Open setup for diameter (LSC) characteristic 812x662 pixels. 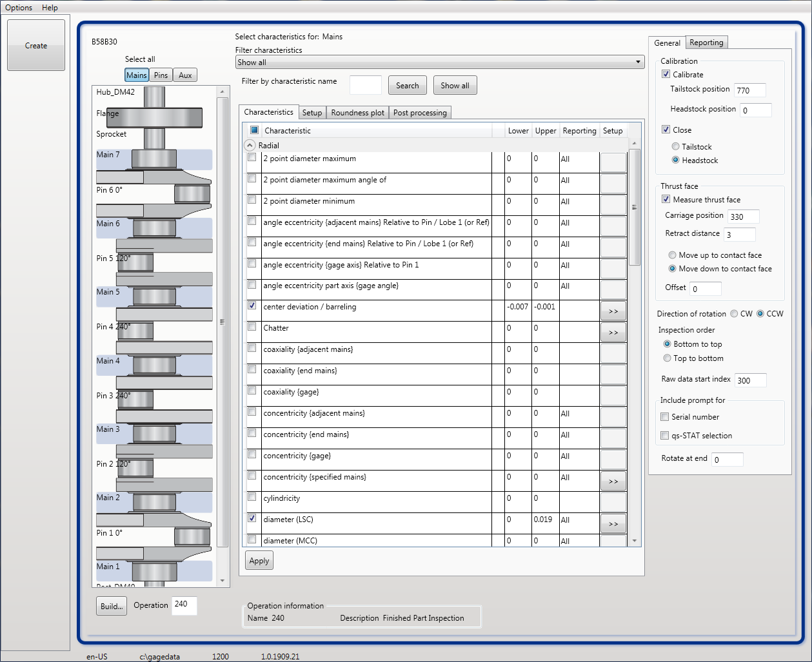[613, 523]
